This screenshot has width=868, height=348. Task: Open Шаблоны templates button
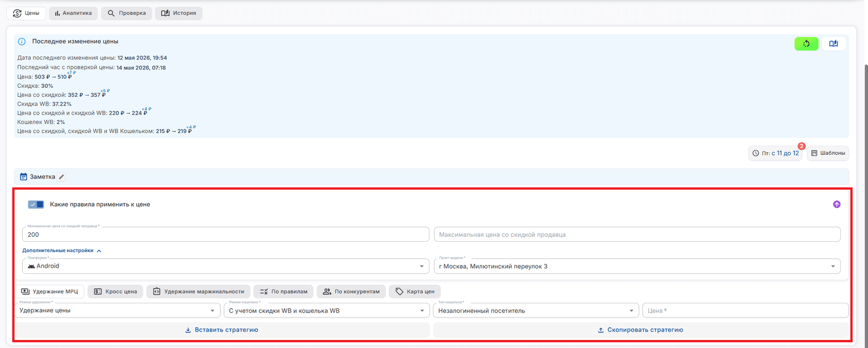click(828, 153)
